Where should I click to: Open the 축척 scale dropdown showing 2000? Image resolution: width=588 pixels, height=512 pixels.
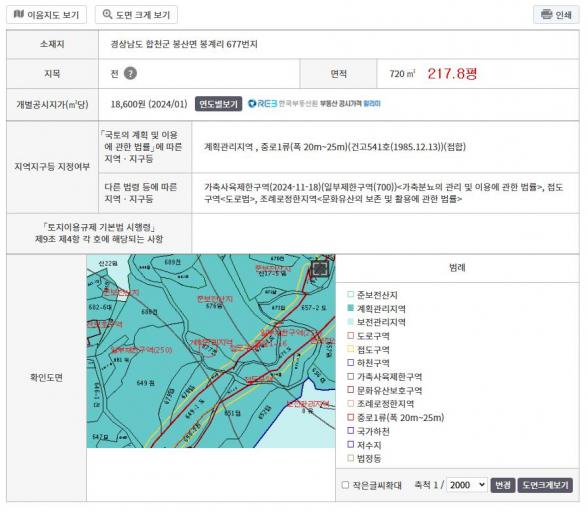467,485
